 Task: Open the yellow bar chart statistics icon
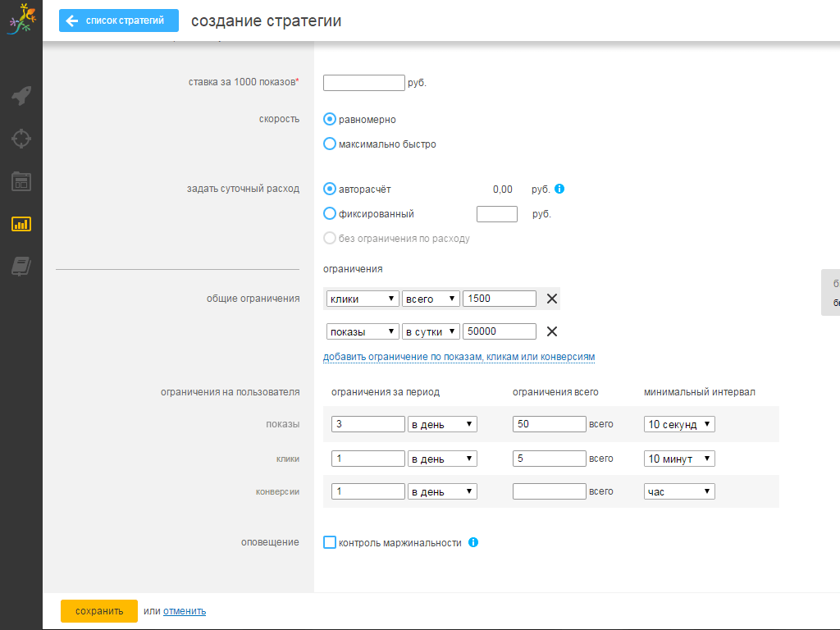pos(21,223)
